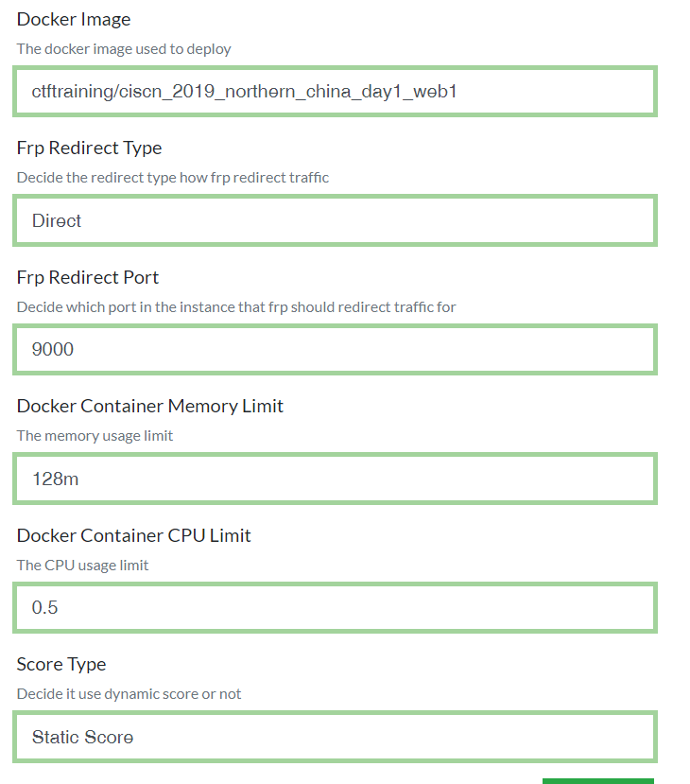Click the 'Docker Container Memory Limit' label

point(150,406)
